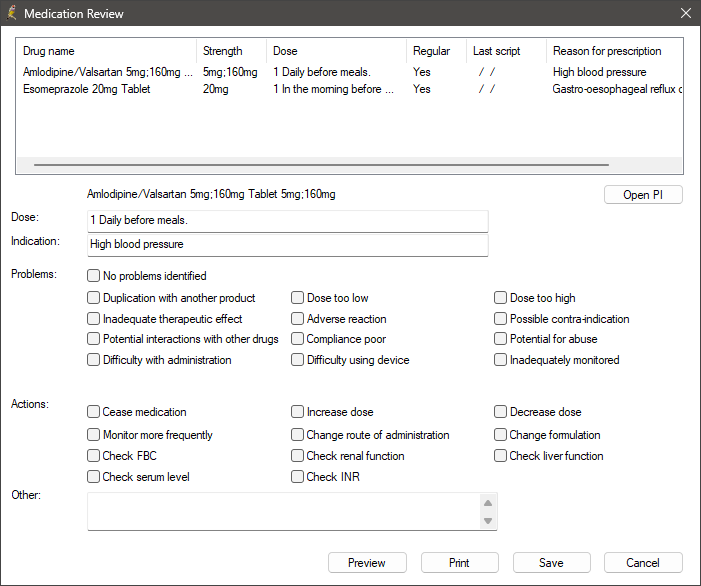This screenshot has height=586, width=701.
Task: Click the High blood pressure reason cell
Action: (600, 72)
